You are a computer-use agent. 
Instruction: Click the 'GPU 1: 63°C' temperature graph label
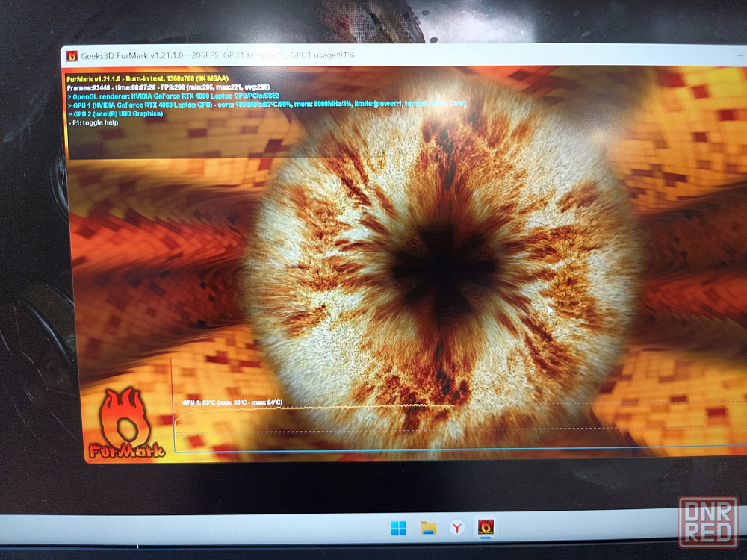232,402
